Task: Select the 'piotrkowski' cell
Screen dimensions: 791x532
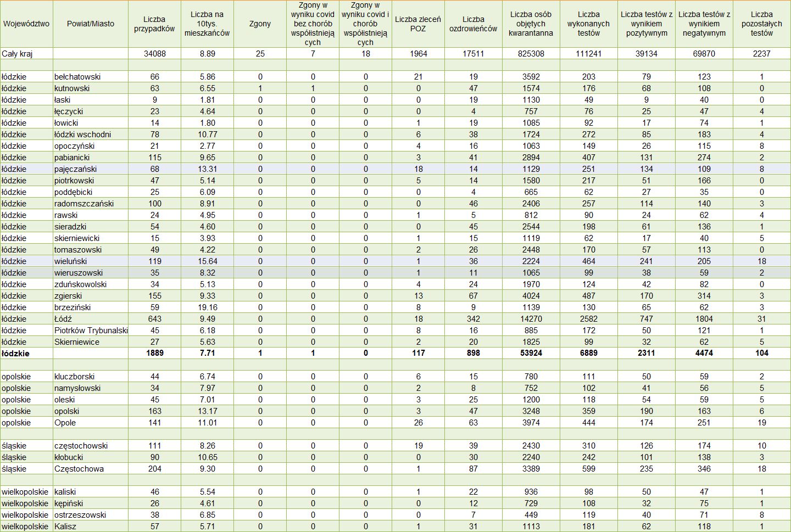Action: (91, 181)
